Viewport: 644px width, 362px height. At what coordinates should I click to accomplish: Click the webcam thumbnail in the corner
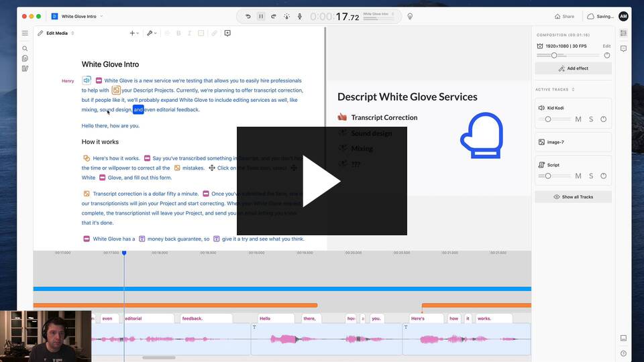click(46, 336)
